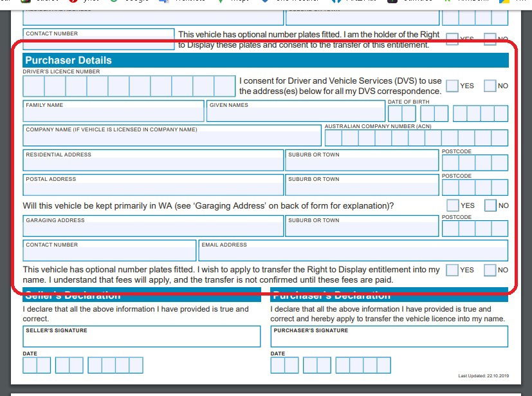Viewport: 532px width, 396px height.
Task: Click the last Driver's Licence Number box
Action: point(225,86)
